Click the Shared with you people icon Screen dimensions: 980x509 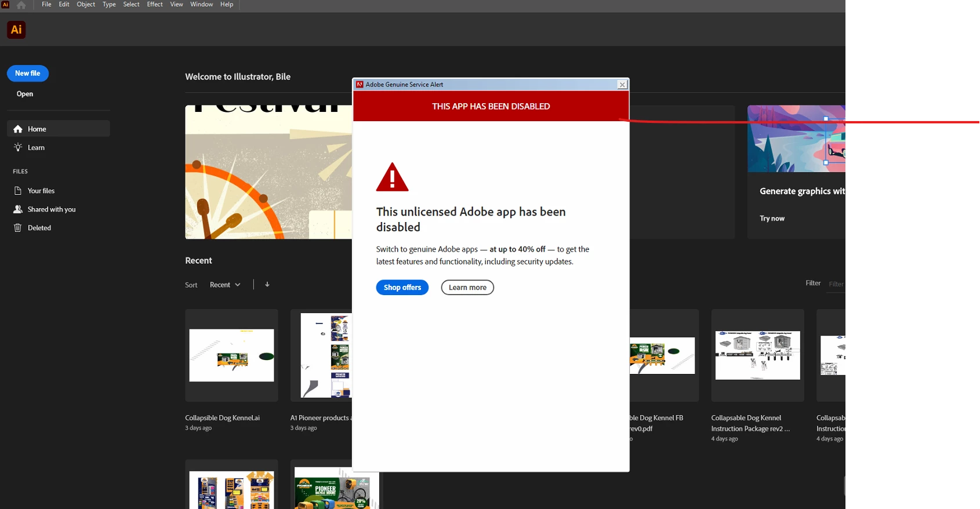coord(18,209)
